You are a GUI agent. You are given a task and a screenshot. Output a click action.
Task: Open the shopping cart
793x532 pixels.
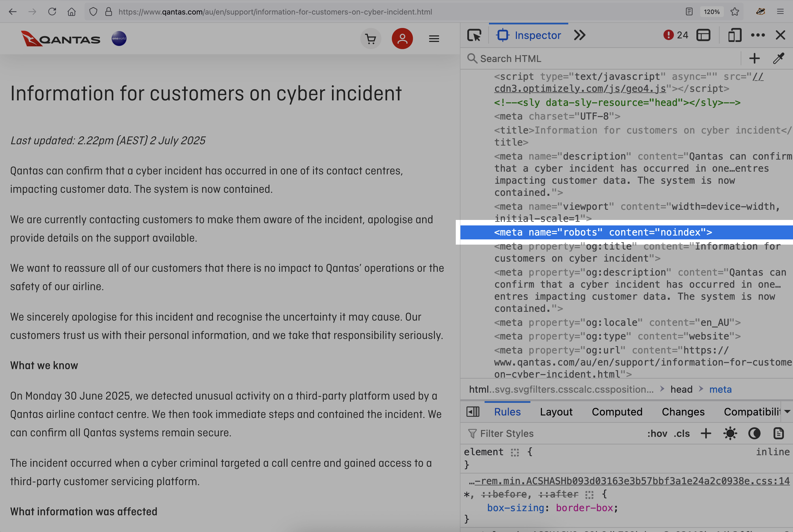[x=371, y=39]
